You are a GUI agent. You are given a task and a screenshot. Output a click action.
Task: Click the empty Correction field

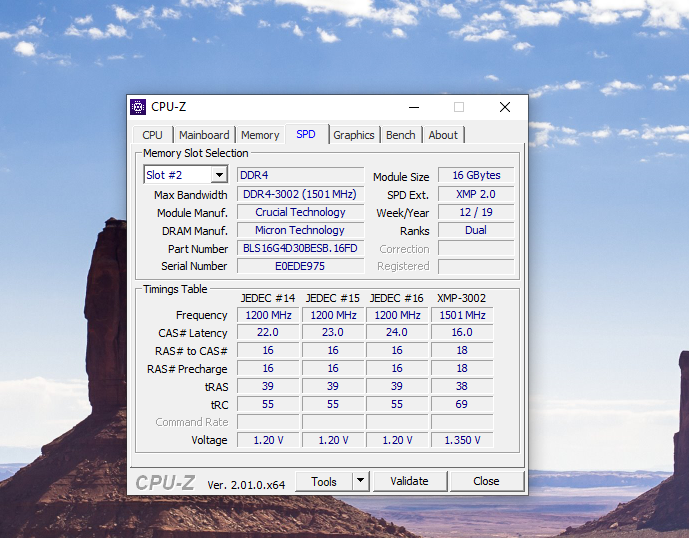[476, 248]
